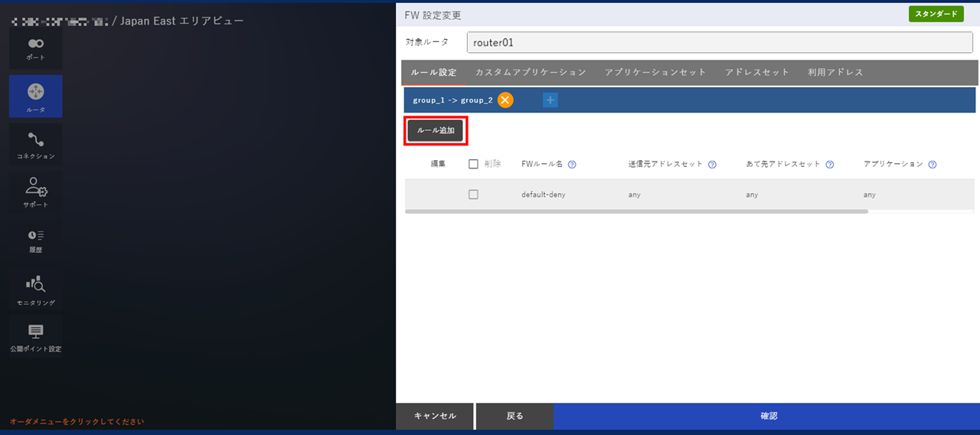Click the 確認 button
The width and height of the screenshot is (980, 435).
[769, 416]
